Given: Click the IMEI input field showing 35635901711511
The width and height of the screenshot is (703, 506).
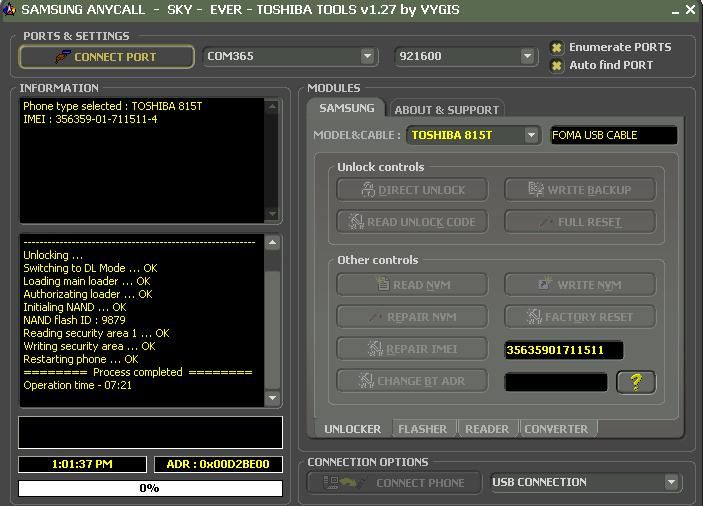Looking at the screenshot, I should [563, 350].
